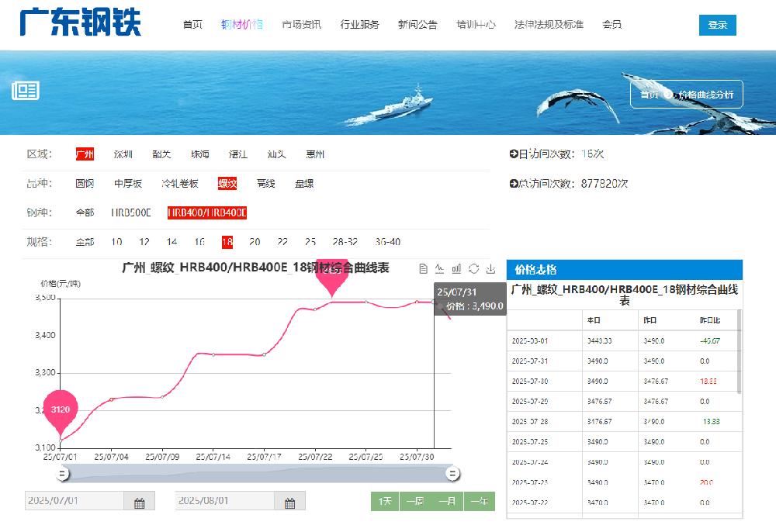Open 市场资讯 in the top navigation

click(301, 25)
